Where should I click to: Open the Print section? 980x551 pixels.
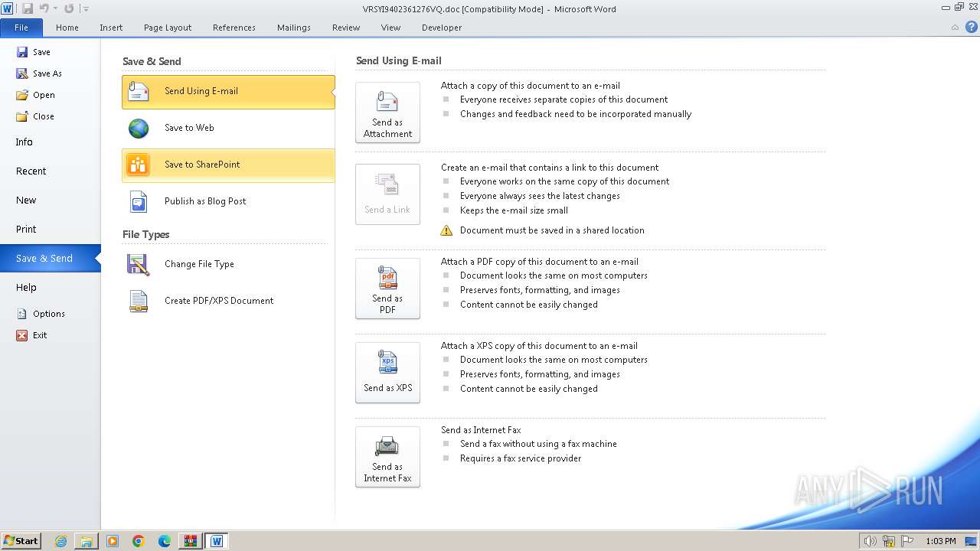click(x=50, y=230)
